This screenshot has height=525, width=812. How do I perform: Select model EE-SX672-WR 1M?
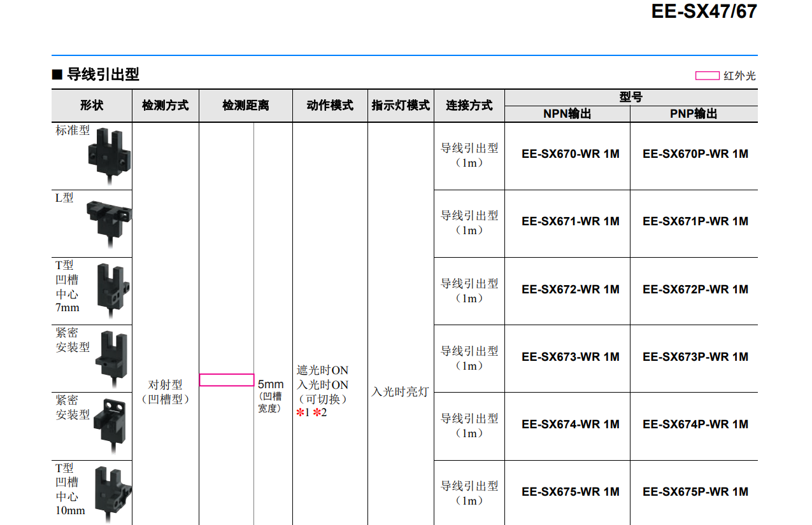(x=570, y=290)
